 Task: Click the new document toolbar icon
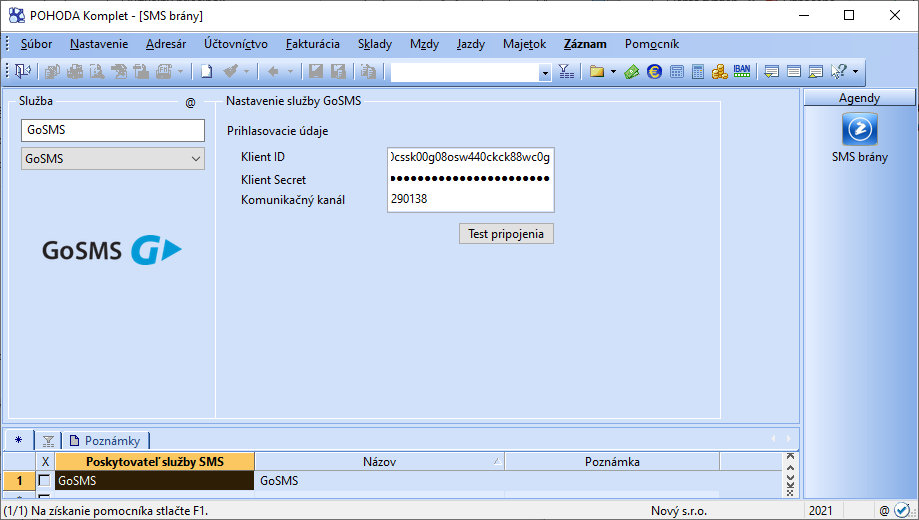(x=206, y=72)
